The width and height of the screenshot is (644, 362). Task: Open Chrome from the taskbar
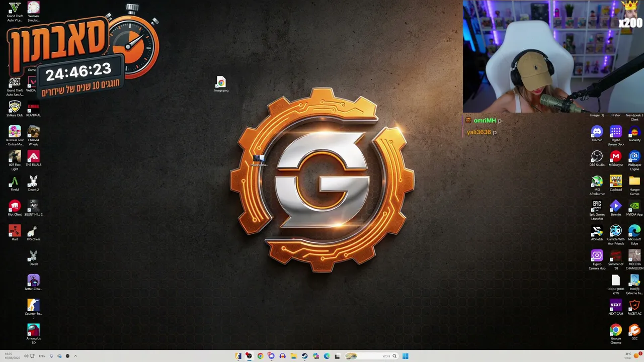point(260,356)
